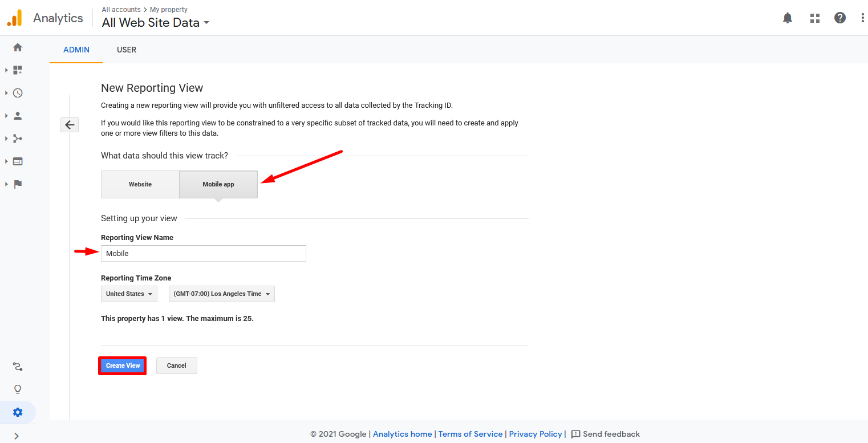Screen dimensions: 868x443
Task: Click the back arrow button
Action: (x=70, y=125)
